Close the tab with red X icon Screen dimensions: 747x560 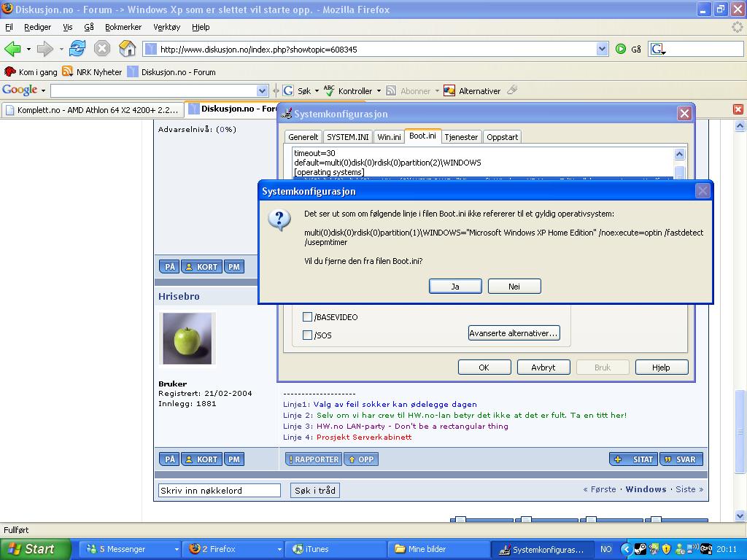point(738,109)
